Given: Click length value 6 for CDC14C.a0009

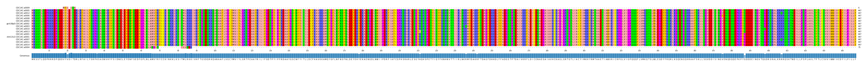Looking at the screenshot, I should click(x=858, y=8).
